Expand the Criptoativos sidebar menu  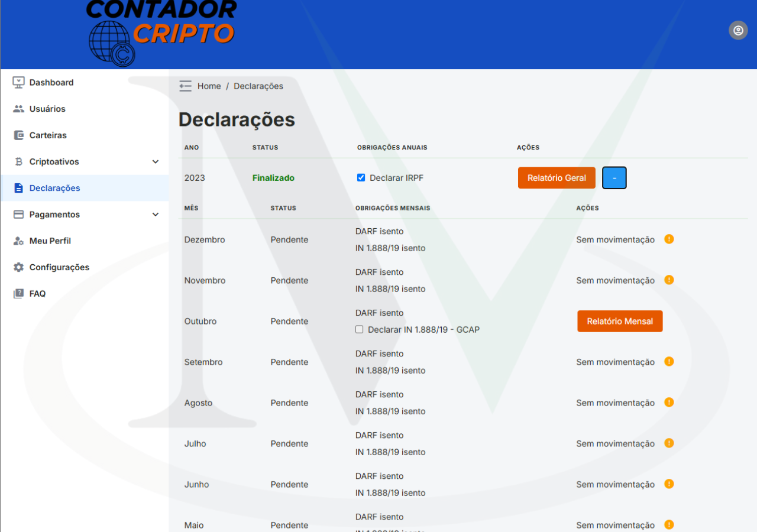pyautogui.click(x=155, y=161)
